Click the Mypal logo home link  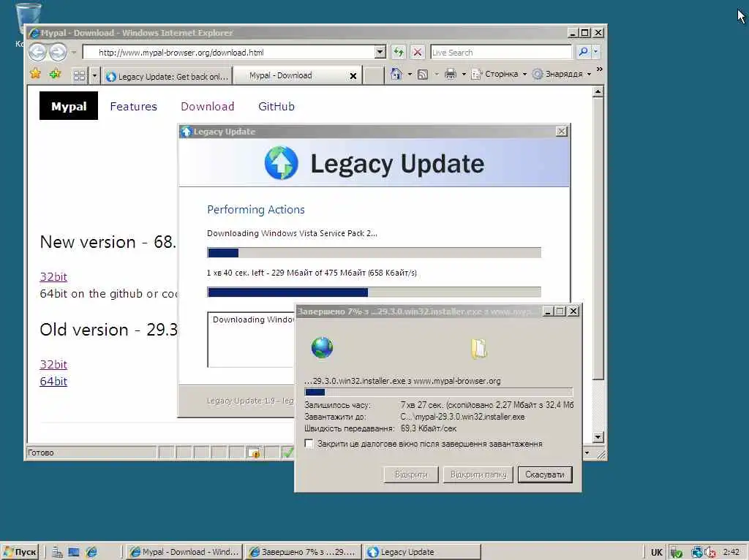tap(69, 105)
